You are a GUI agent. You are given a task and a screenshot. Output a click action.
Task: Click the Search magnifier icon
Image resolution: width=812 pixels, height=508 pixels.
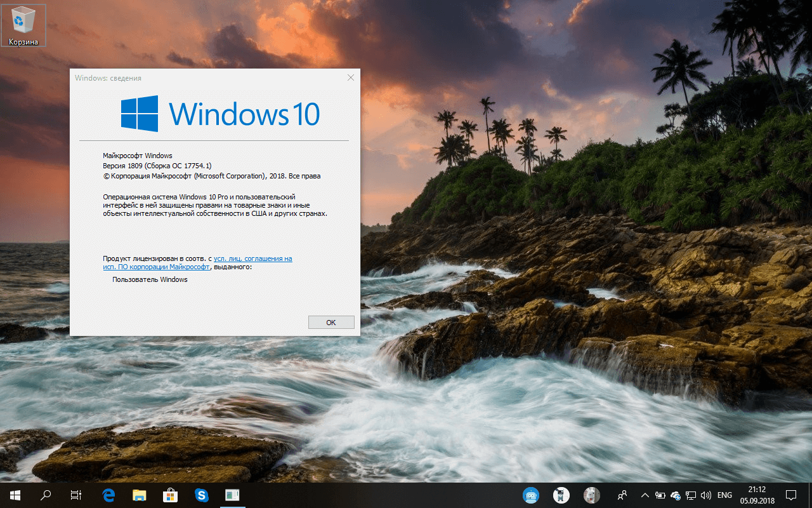[44, 495]
